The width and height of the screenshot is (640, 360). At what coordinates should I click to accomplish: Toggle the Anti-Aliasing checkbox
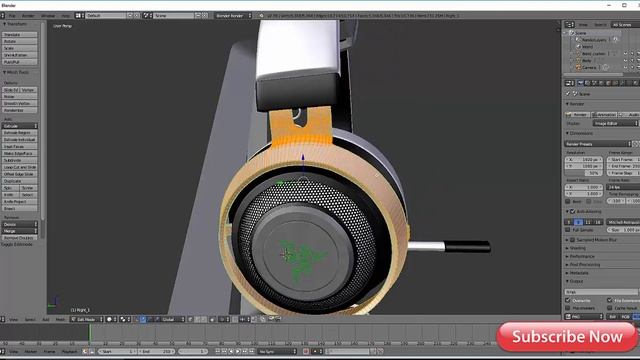(x=573, y=211)
